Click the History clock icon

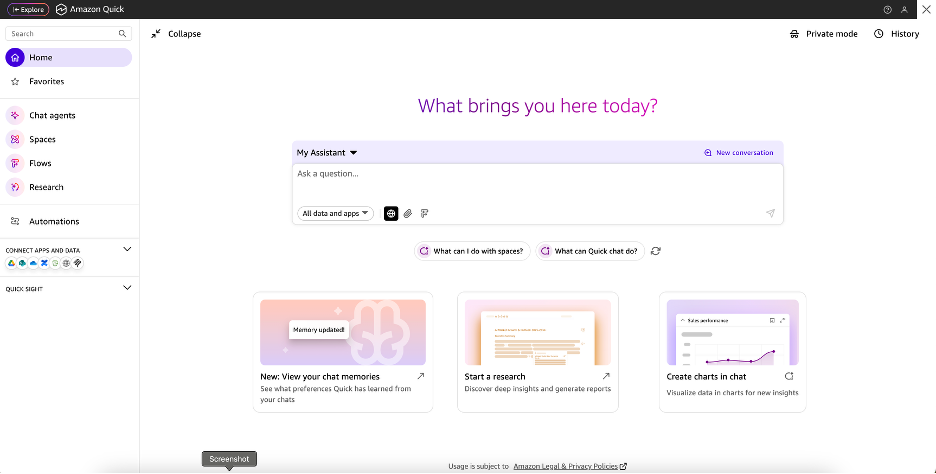point(879,34)
